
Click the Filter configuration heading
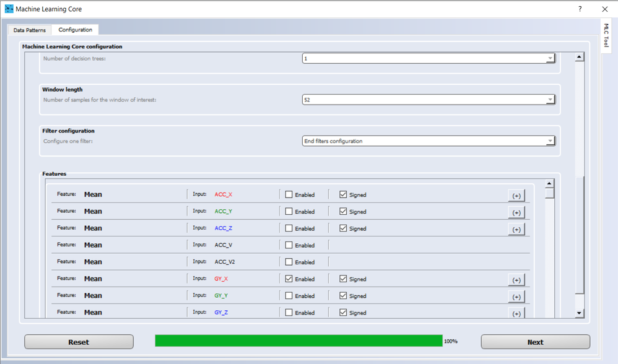(68, 131)
